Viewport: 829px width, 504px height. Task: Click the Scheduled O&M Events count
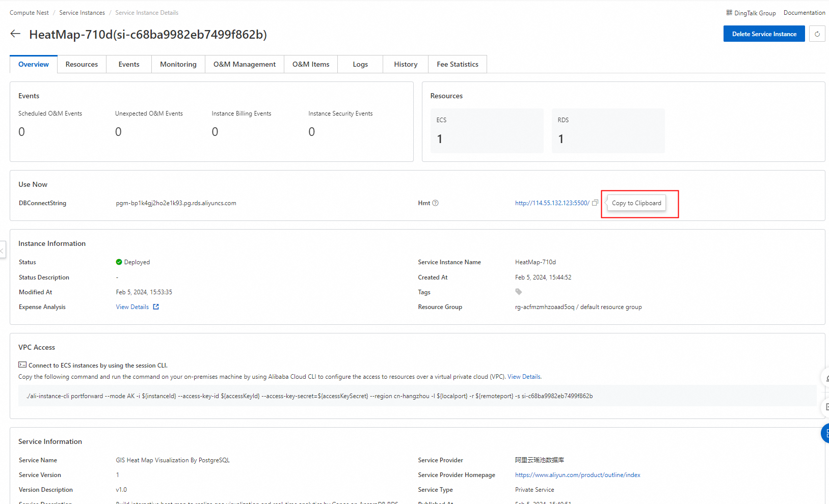pos(22,132)
